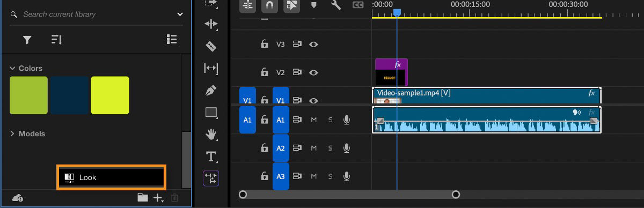The width and height of the screenshot is (644, 208).
Task: Enable voice-over record on track A3
Action: coord(347,176)
